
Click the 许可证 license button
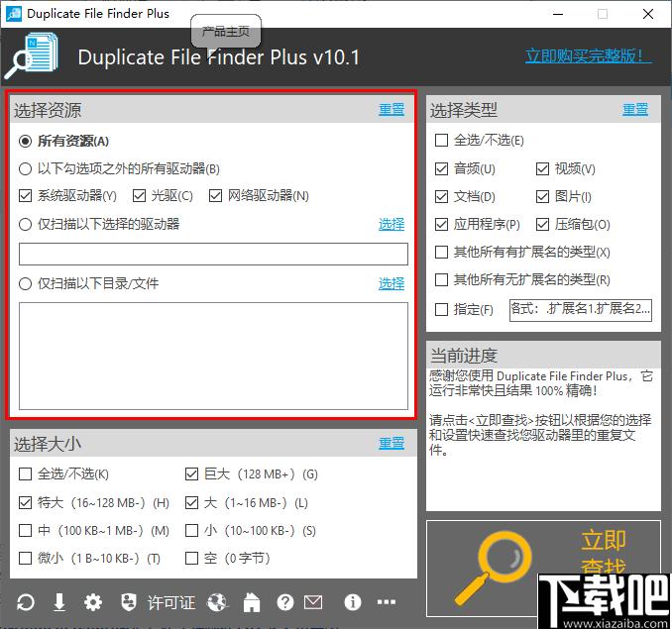(159, 602)
